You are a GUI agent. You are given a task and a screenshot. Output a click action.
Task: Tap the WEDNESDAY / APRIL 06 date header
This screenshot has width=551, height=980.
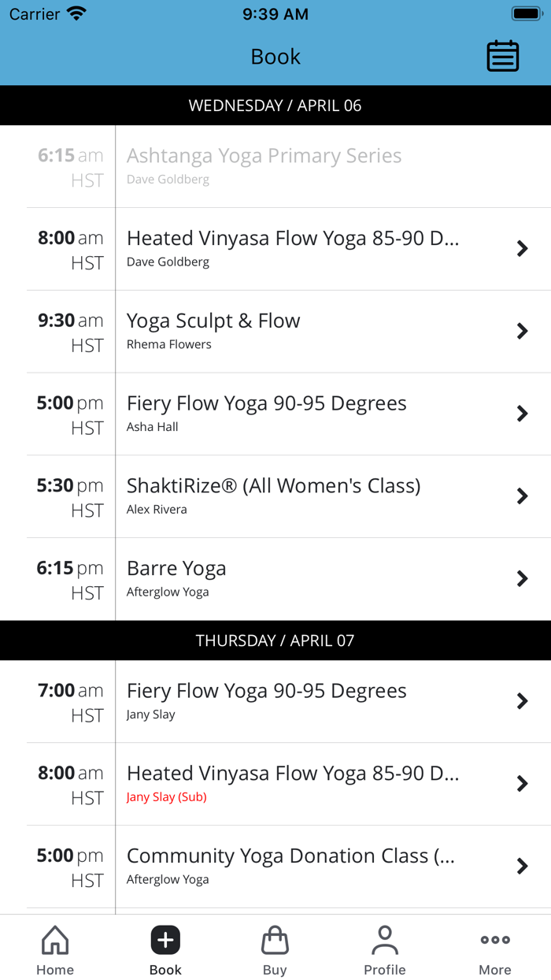pos(275,105)
